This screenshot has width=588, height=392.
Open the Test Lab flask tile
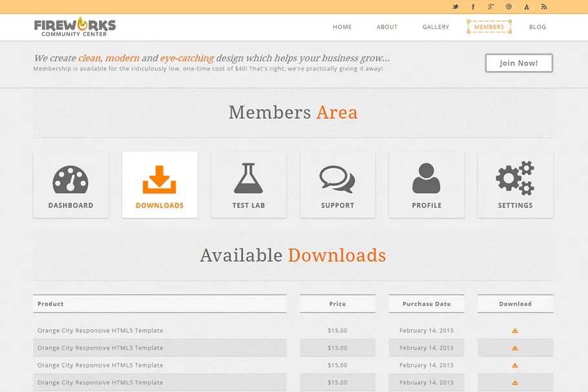248,185
